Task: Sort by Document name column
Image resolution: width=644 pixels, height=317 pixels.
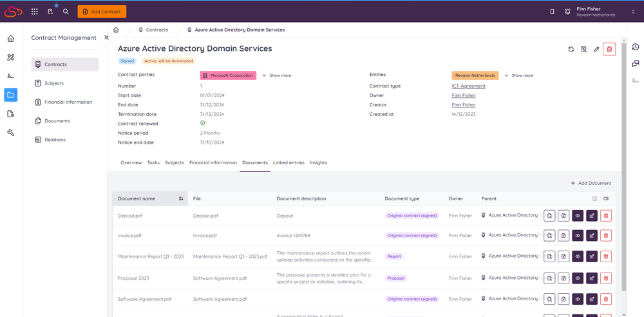Action: tap(150, 198)
